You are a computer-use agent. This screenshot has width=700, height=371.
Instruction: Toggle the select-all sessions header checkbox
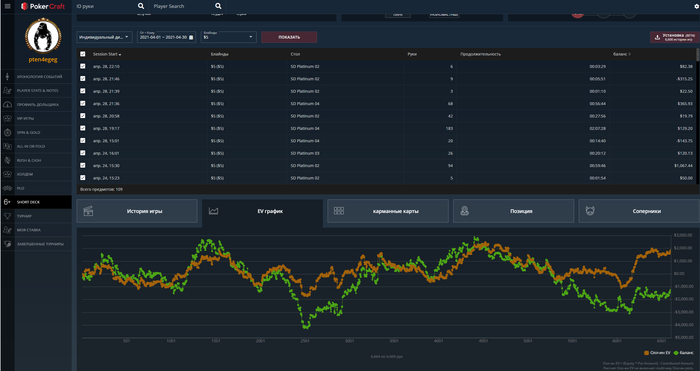83,54
